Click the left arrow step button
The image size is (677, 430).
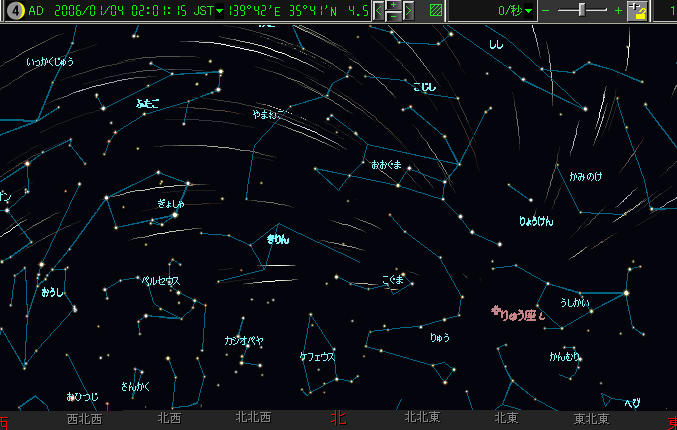pos(380,11)
